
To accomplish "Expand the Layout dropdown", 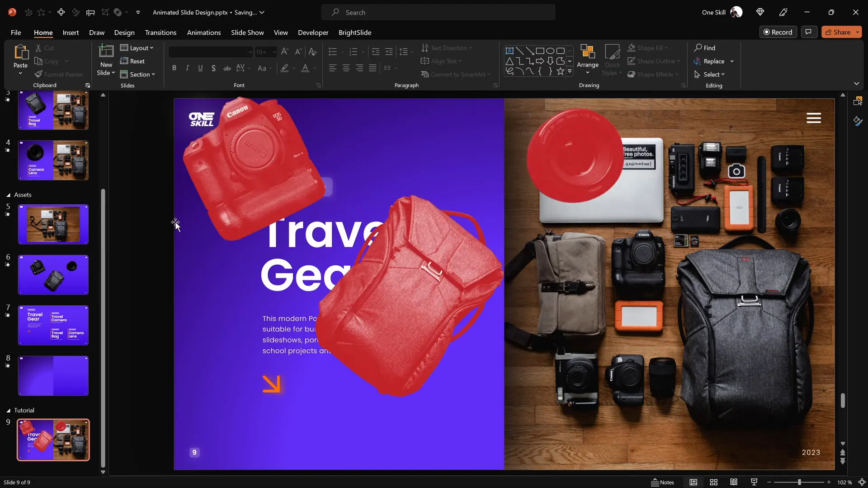I will [137, 48].
